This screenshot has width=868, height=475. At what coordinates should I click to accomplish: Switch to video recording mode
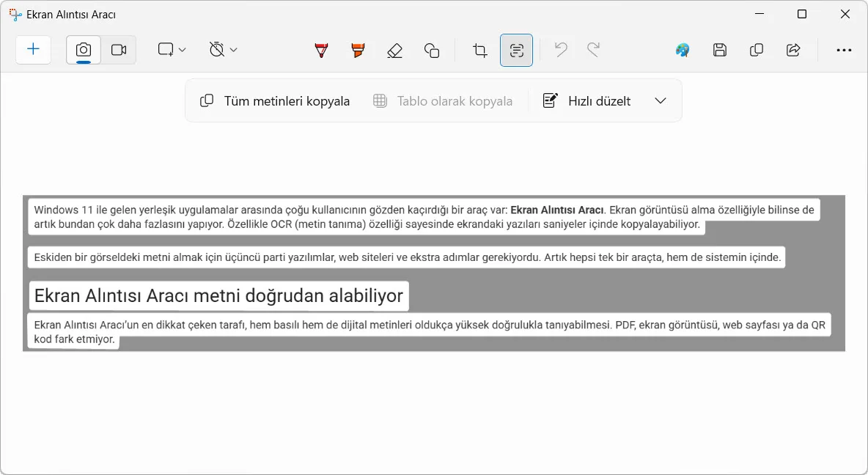119,50
